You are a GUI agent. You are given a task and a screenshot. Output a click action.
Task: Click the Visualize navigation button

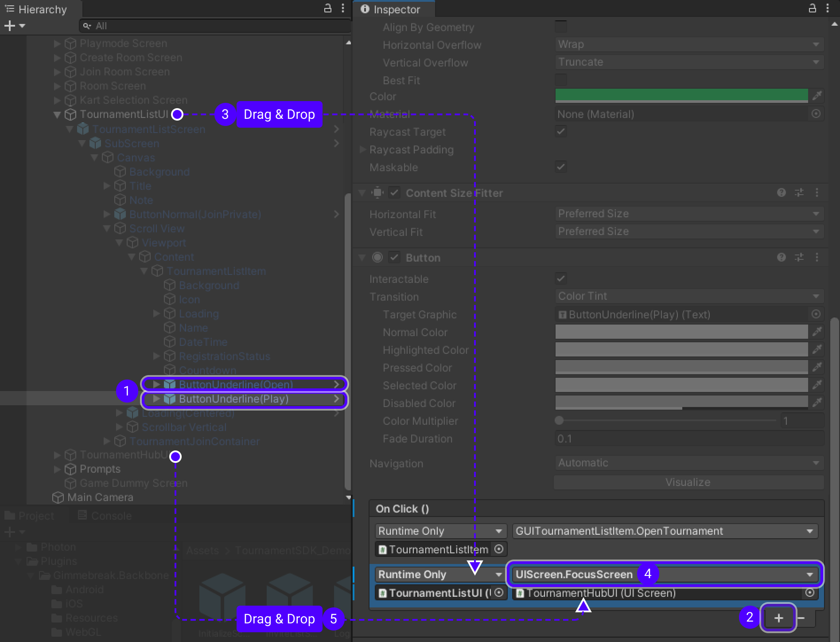pos(688,482)
